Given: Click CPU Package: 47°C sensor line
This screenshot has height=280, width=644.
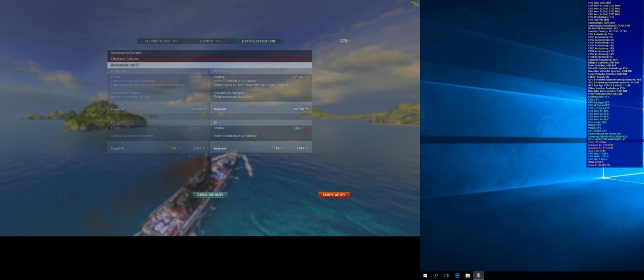Looking at the screenshot, I should click(599, 103).
